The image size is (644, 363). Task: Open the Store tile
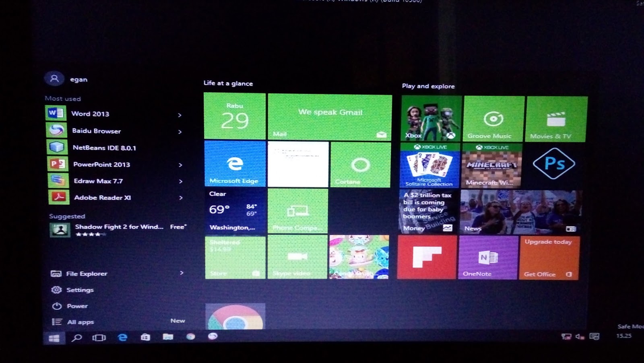point(235,257)
